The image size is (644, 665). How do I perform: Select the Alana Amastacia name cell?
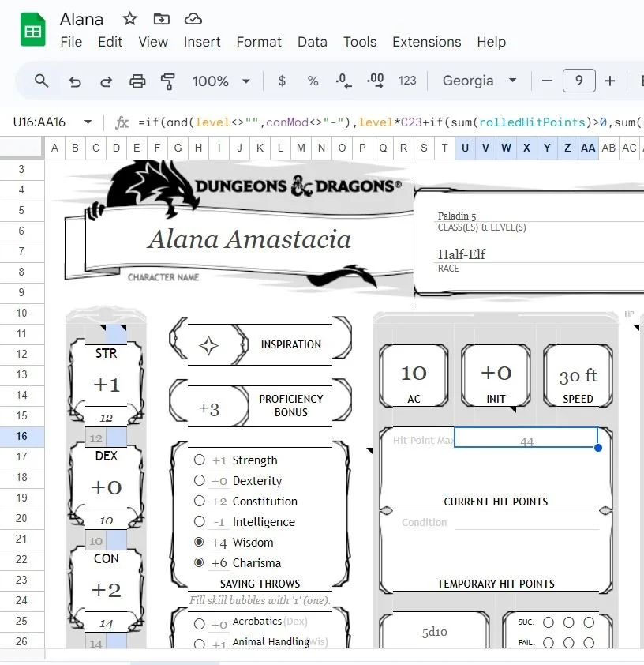tap(250, 239)
